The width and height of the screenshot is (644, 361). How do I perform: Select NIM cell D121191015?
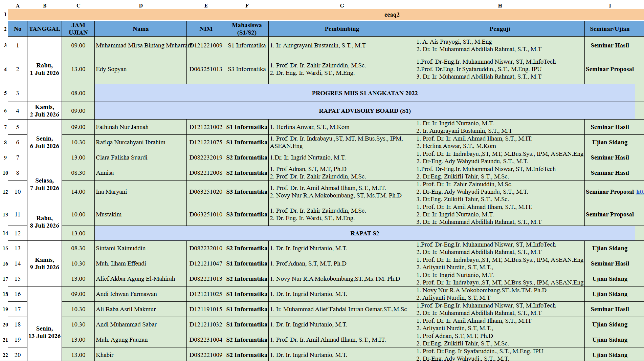206,309
